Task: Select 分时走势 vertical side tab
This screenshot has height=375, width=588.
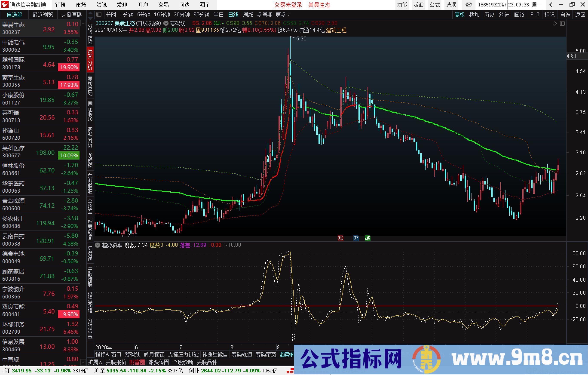Action: click(x=90, y=34)
